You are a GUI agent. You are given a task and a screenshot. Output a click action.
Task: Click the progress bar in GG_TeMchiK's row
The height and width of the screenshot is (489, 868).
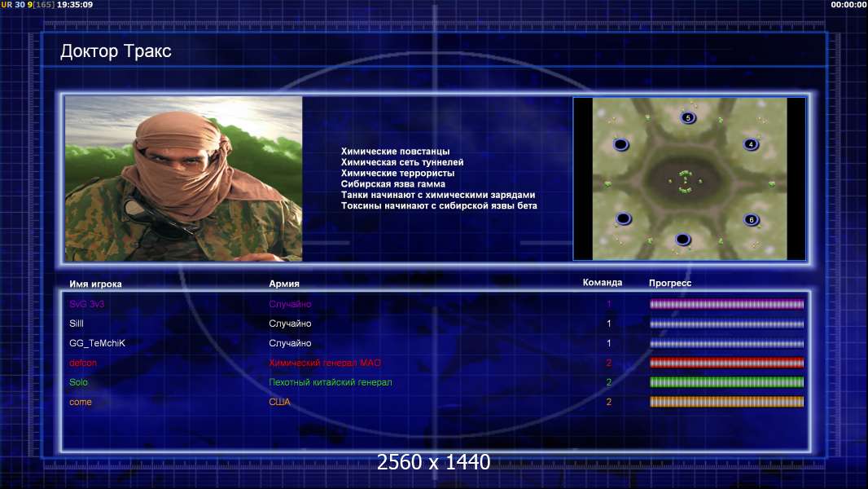coord(726,343)
